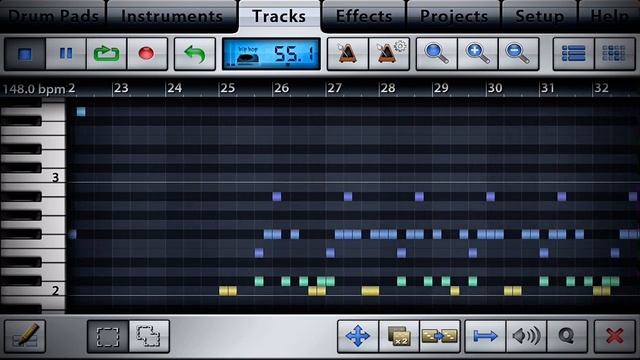The width and height of the screenshot is (640, 360).
Task: Select the move notes tool
Action: pos(358,336)
